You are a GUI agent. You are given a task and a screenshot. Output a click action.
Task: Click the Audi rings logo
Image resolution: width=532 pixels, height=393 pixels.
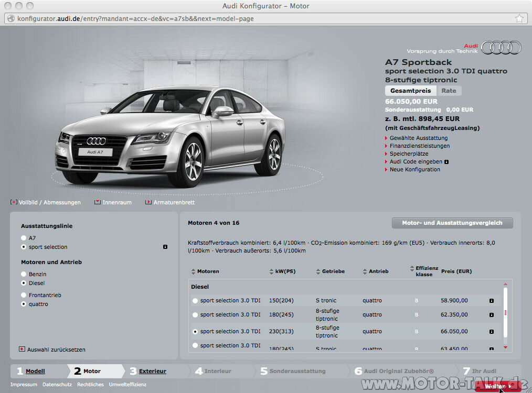click(x=500, y=47)
